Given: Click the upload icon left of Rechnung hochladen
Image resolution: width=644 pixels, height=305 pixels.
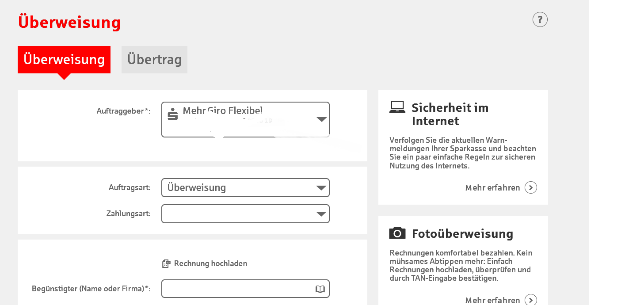Looking at the screenshot, I should tap(166, 264).
